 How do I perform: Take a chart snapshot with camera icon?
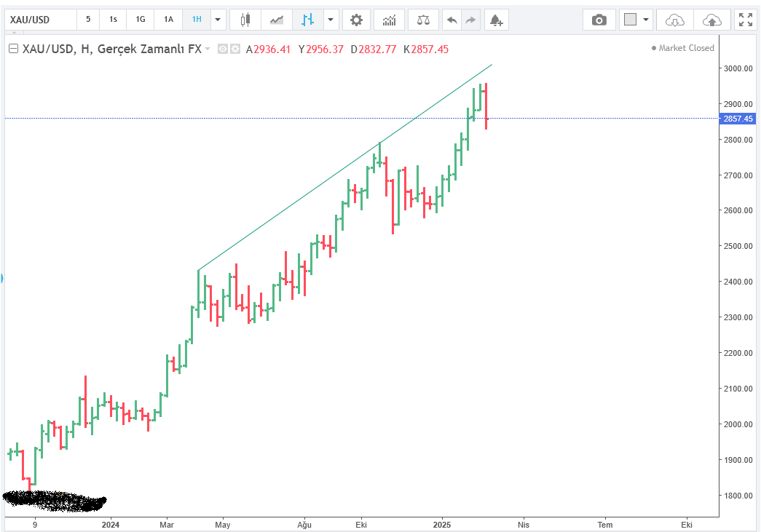pos(599,20)
